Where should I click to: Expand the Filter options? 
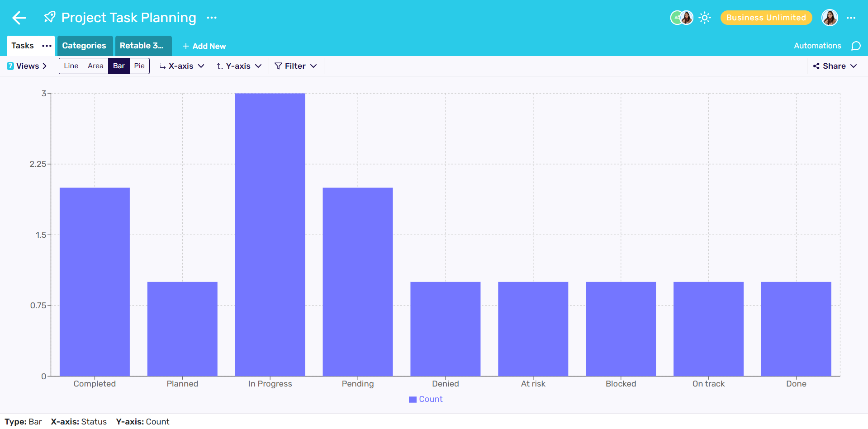[295, 66]
